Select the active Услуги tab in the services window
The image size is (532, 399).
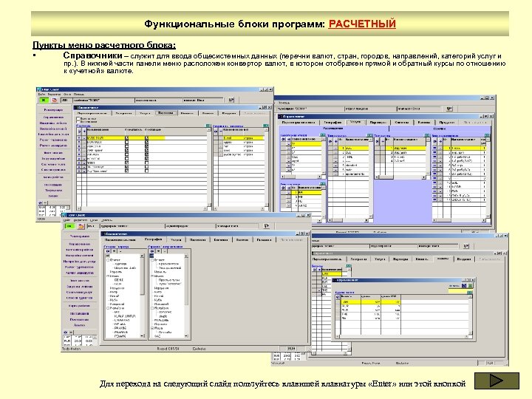pos(355,122)
